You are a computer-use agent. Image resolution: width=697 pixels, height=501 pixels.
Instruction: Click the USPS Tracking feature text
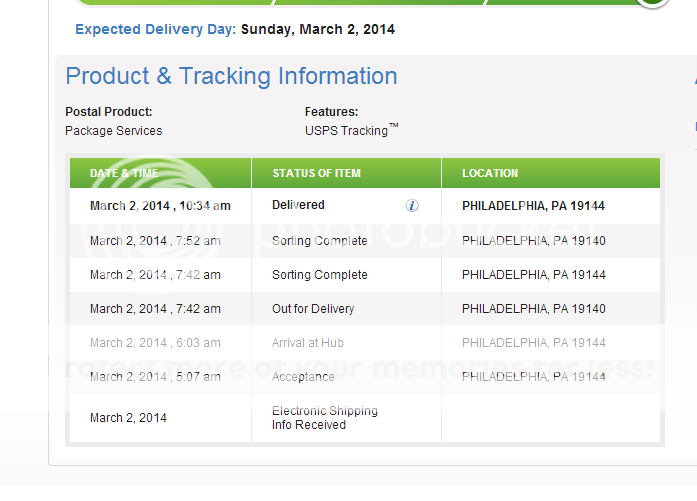coord(351,130)
